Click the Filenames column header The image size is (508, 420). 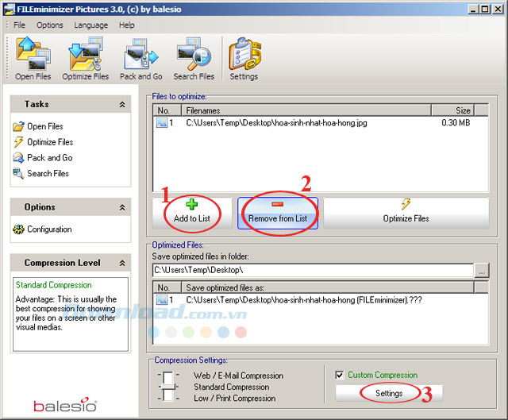pyautogui.click(x=306, y=110)
